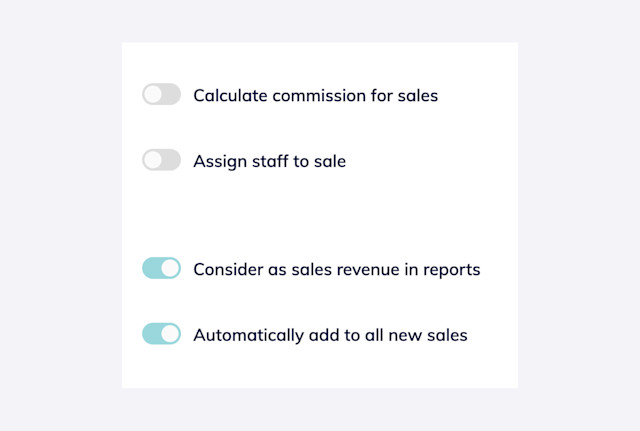640x431 pixels.
Task: Click the white knob of sales revenue toggle
Action: (170, 268)
